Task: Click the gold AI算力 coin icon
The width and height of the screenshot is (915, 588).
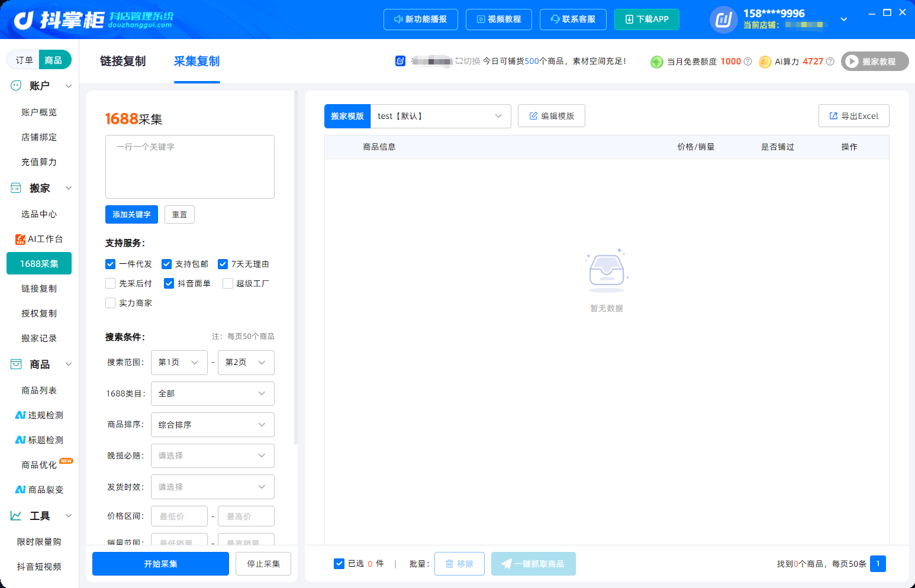Action: tap(765, 62)
